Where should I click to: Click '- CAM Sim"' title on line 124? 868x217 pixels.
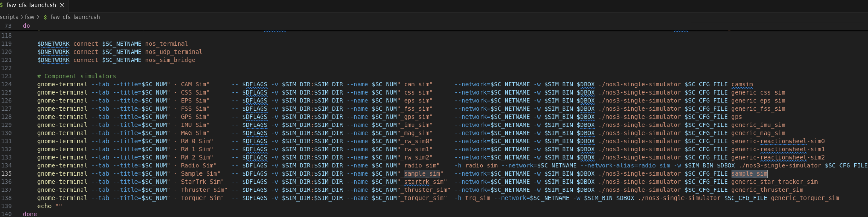click(192, 84)
